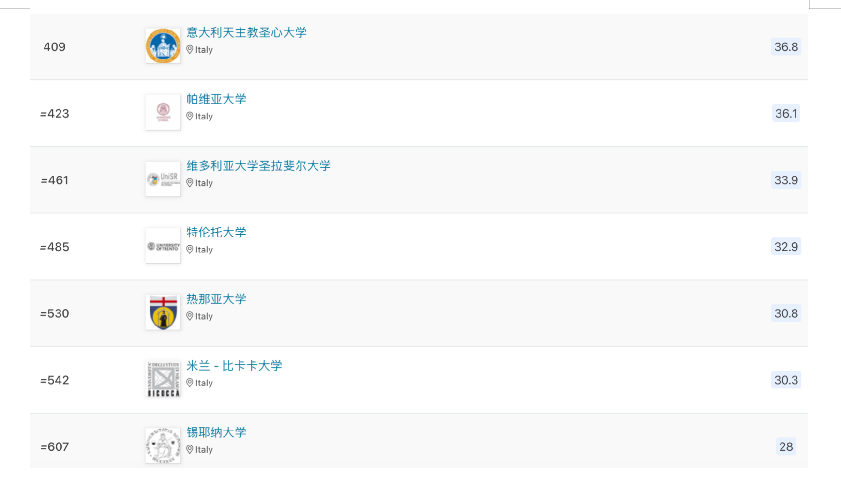Image resolution: width=841 pixels, height=504 pixels.
Task: Click the 意大利天主教圣心大学 logo
Action: click(163, 45)
